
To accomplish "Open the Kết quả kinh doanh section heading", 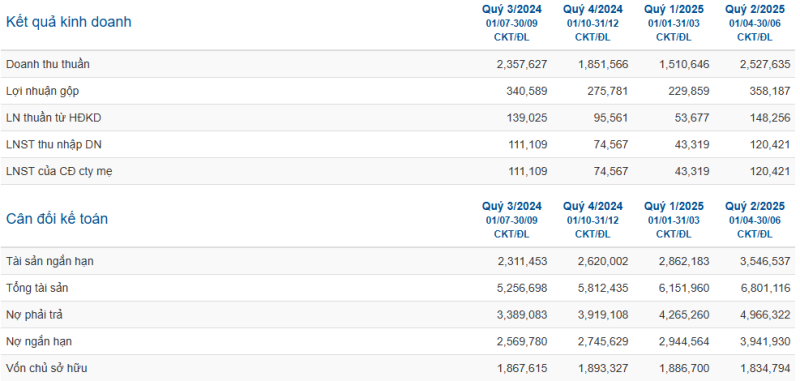I will tap(68, 22).
